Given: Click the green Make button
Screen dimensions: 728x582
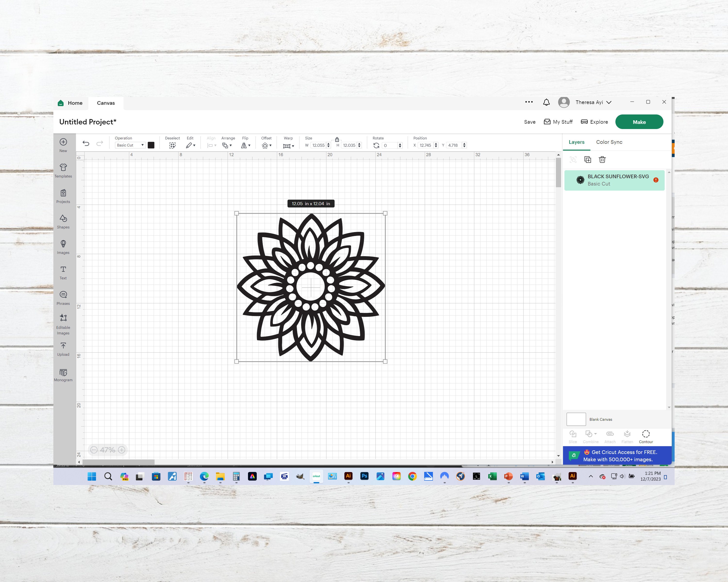Looking at the screenshot, I should point(639,122).
